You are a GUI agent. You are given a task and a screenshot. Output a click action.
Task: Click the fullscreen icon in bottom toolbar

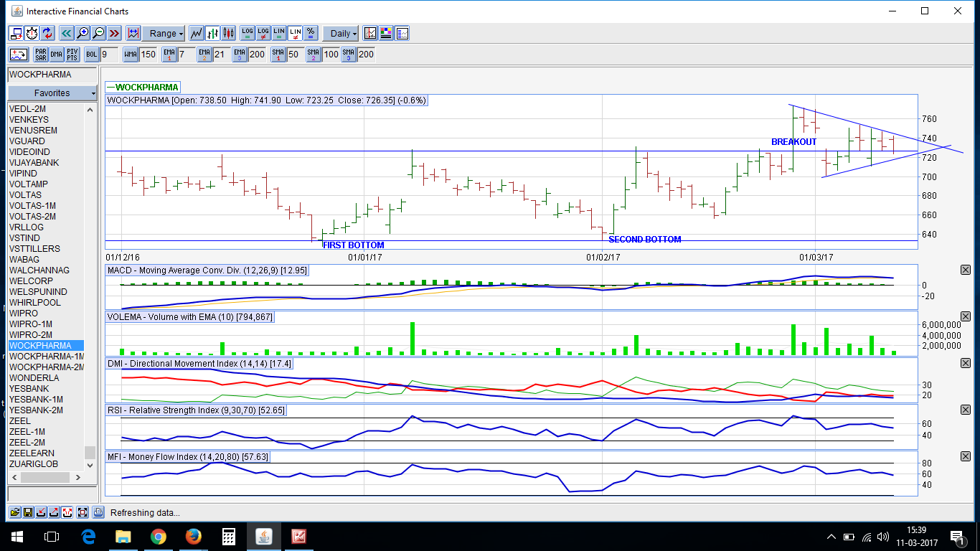(x=83, y=512)
